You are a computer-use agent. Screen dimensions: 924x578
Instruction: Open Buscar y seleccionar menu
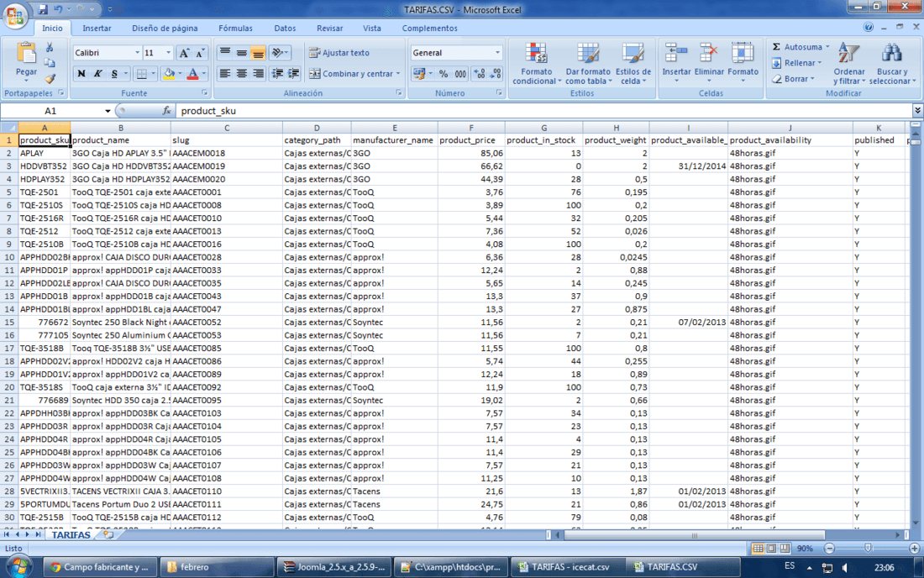click(892, 64)
